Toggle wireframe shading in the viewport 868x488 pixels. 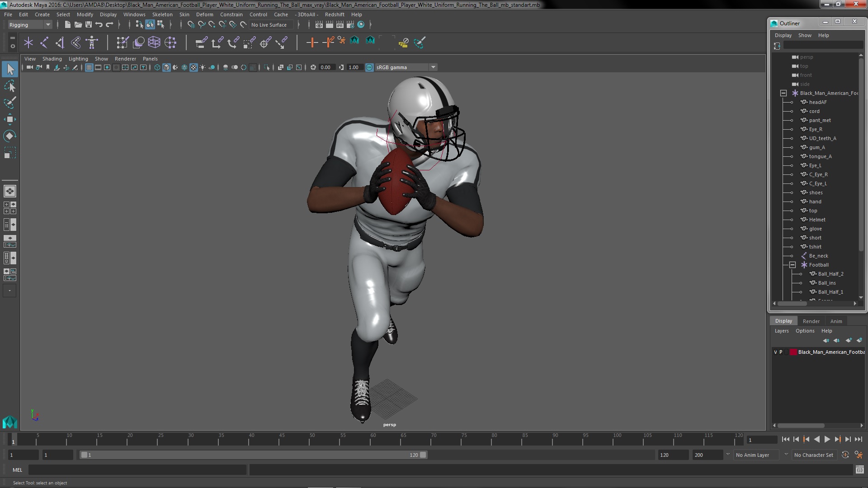157,67
